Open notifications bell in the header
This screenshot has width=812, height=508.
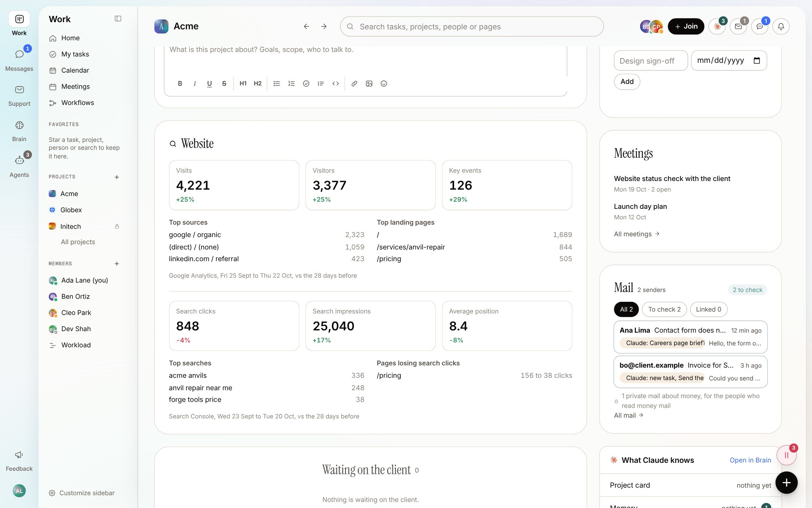pos(781,26)
